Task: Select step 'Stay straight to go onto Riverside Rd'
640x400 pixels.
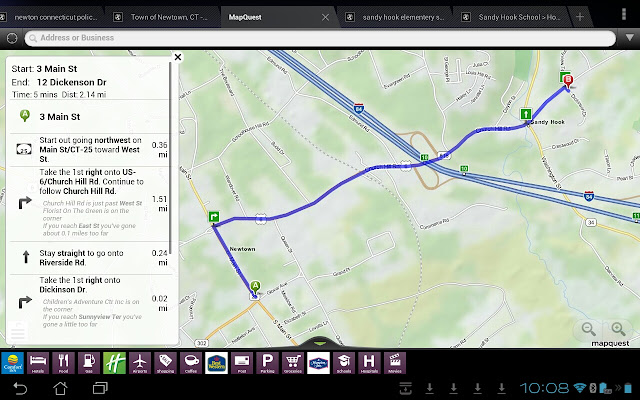Action: click(89, 258)
